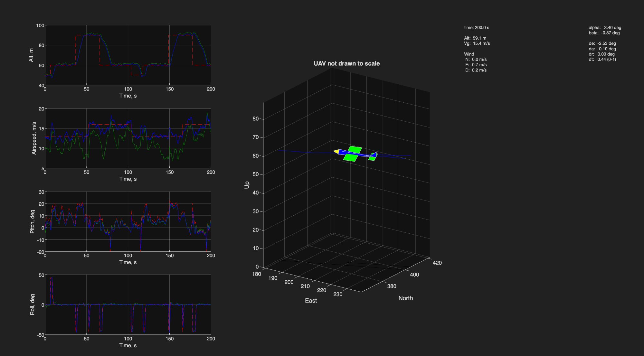Select the 'Time, s' axis label on Roll plot
644x356 pixels.
tap(128, 345)
